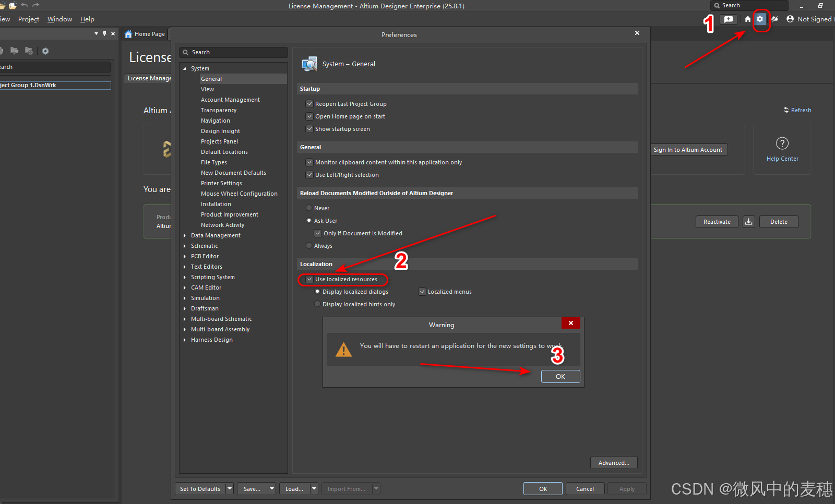This screenshot has width=835, height=504.
Task: Pin the Projects panel
Action: [x=104, y=33]
